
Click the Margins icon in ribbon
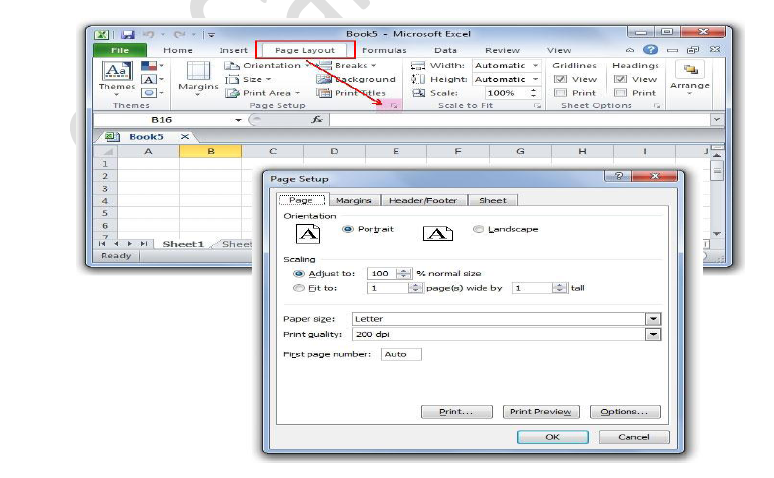click(x=198, y=74)
